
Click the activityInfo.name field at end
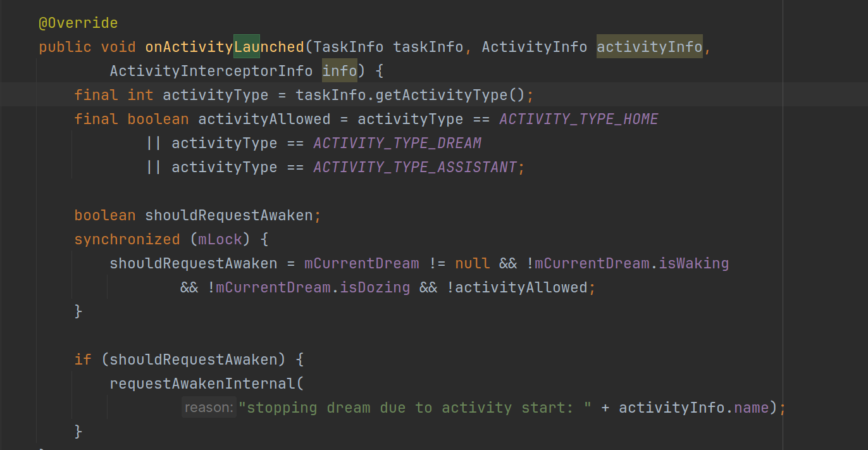693,408
